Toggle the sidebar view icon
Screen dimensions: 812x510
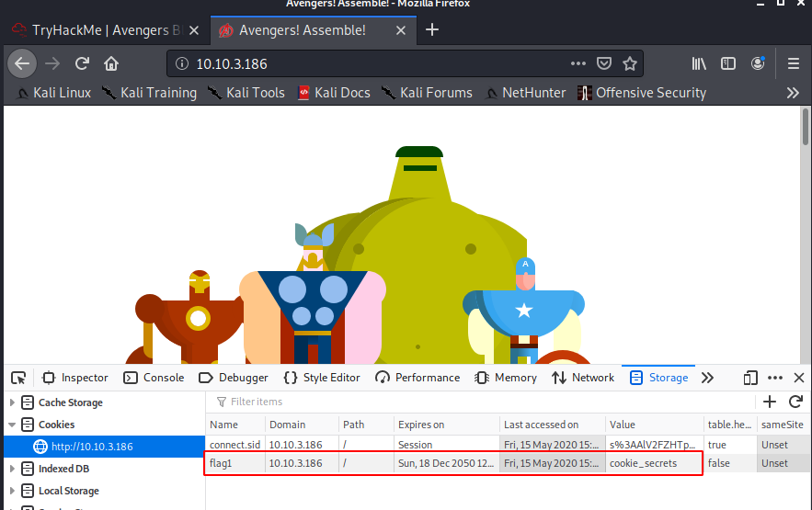728,63
